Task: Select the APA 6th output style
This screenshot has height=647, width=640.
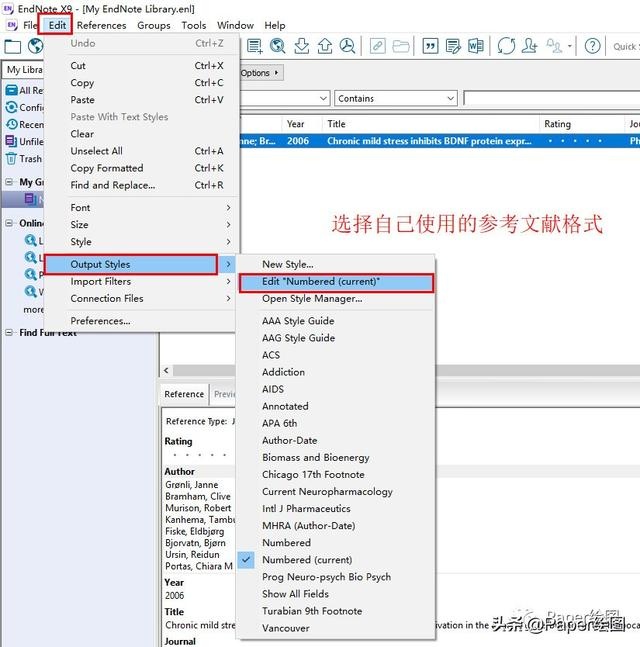Action: (336, 423)
